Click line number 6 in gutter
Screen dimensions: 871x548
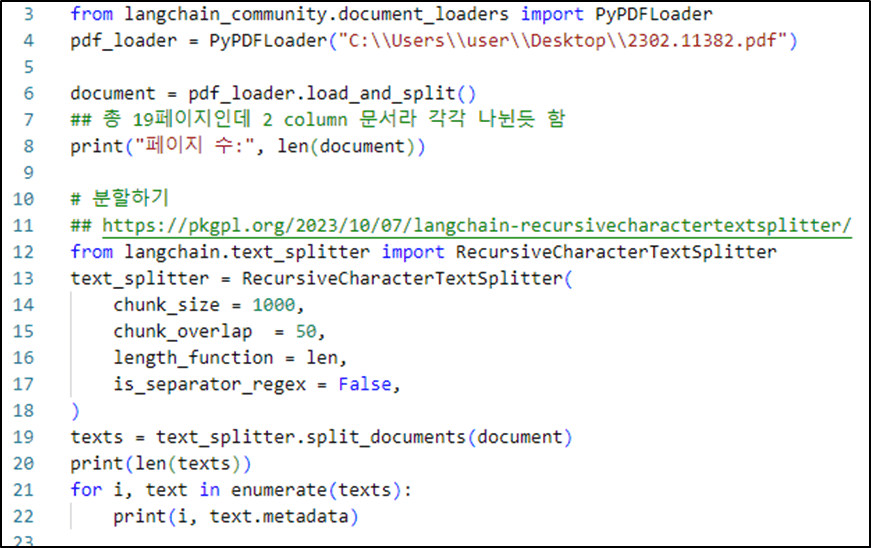point(29,93)
